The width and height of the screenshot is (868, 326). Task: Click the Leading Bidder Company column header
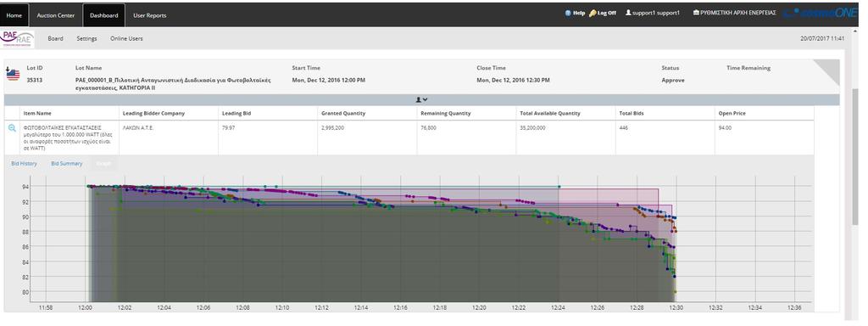coord(153,113)
